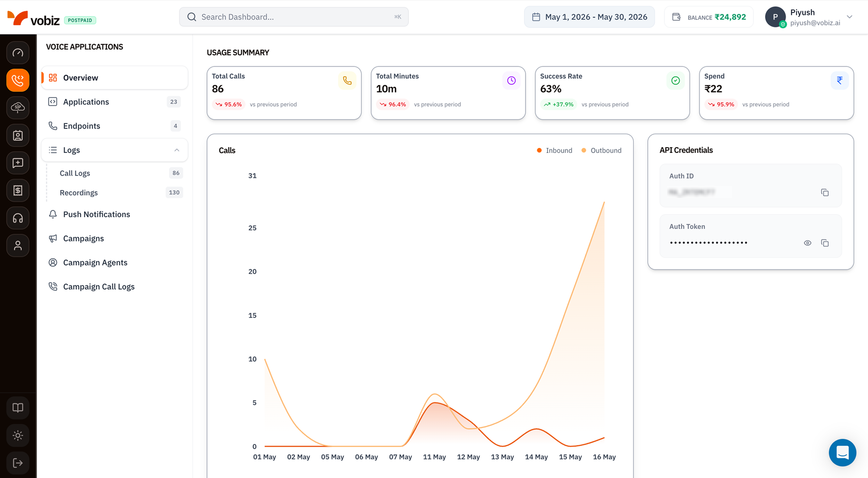Click the calendar icon in date range
868x478 pixels.
[x=536, y=17]
